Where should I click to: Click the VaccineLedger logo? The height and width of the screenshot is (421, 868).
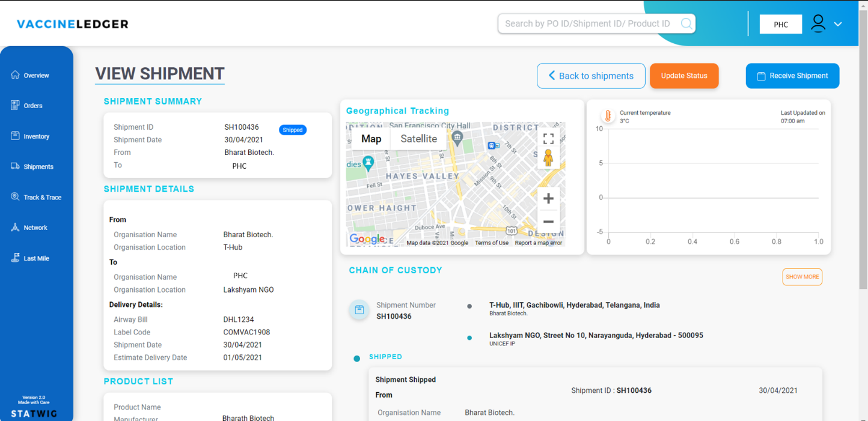pyautogui.click(x=73, y=24)
